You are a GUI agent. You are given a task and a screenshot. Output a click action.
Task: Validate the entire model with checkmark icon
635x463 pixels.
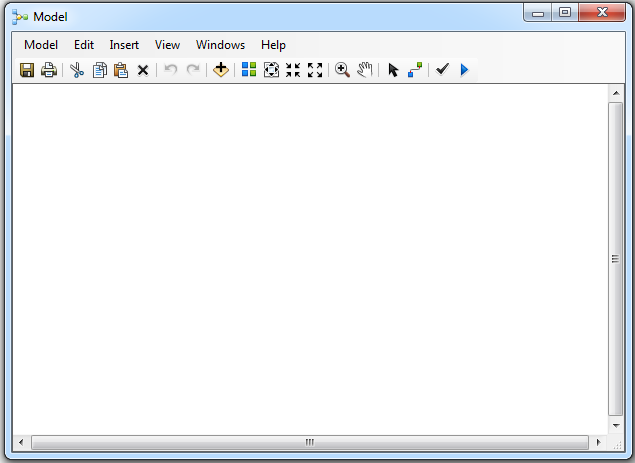coord(442,69)
